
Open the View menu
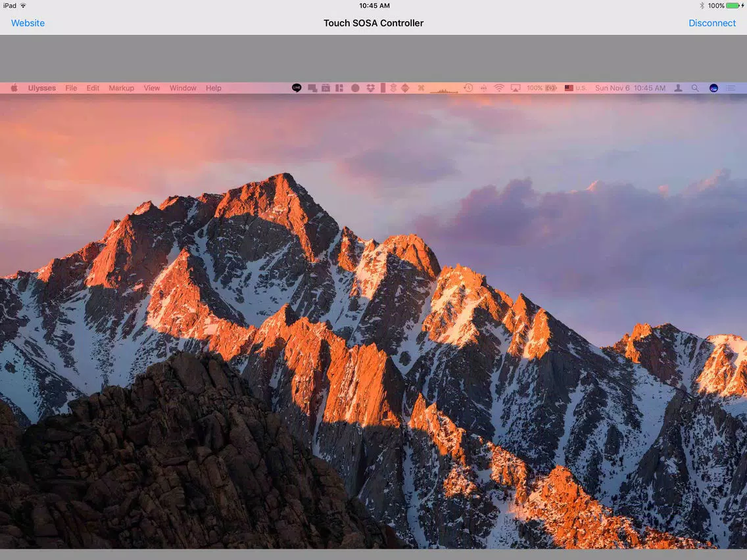point(152,88)
